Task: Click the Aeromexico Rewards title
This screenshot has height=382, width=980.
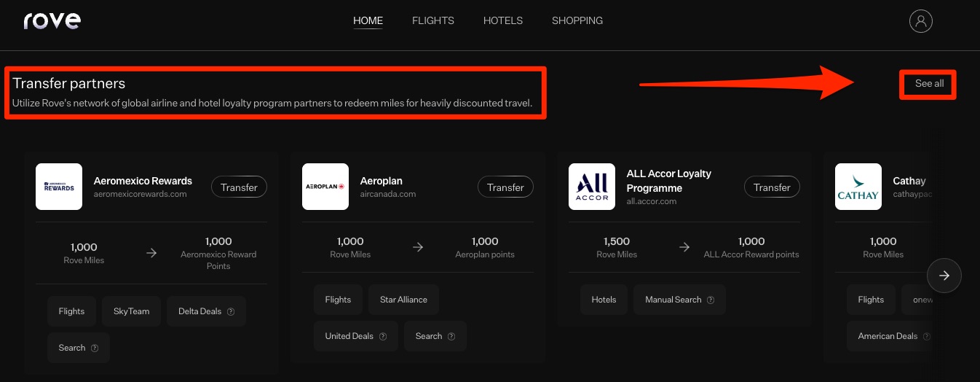Action: point(143,181)
